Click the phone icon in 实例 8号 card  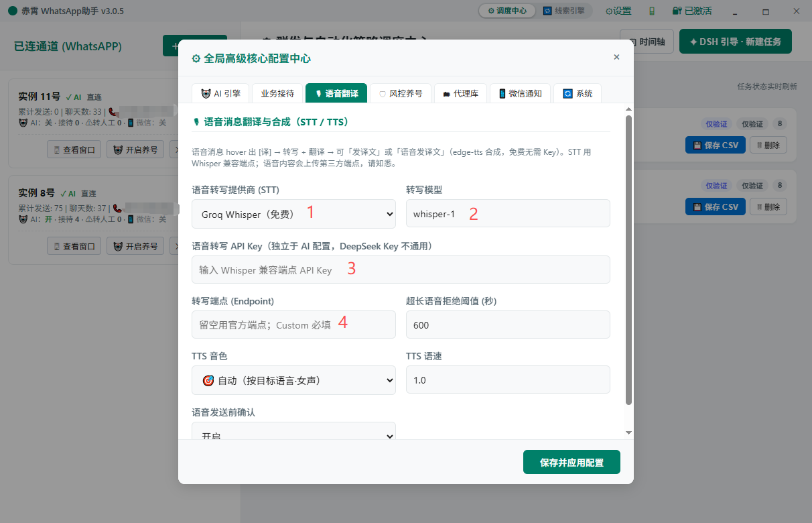(117, 209)
